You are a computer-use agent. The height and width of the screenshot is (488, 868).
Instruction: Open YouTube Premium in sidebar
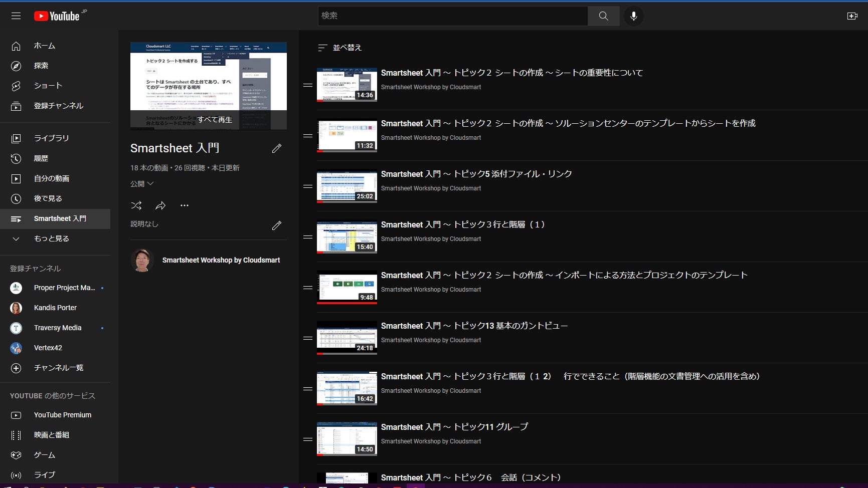coord(55,415)
